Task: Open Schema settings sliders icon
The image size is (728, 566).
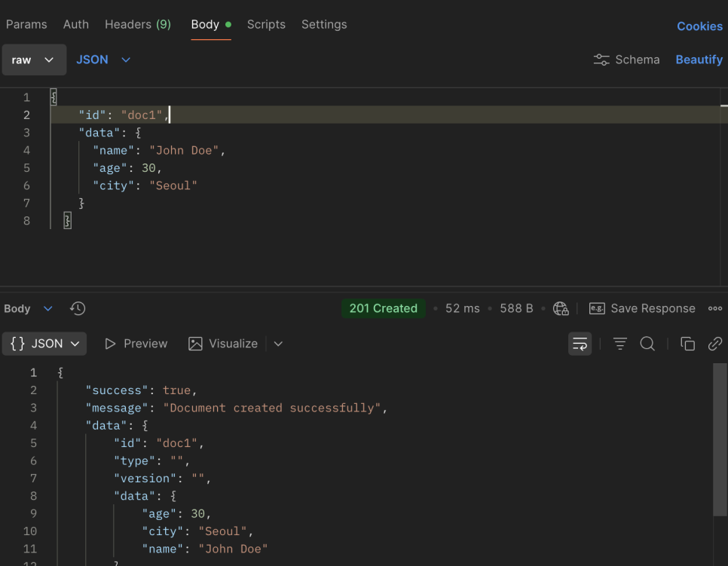Action: [x=601, y=60]
